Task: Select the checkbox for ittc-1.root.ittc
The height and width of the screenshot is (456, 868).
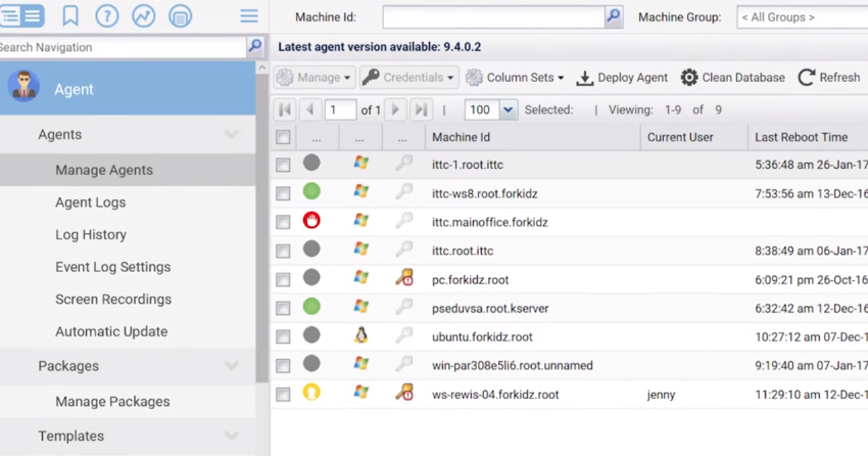Action: (x=283, y=164)
